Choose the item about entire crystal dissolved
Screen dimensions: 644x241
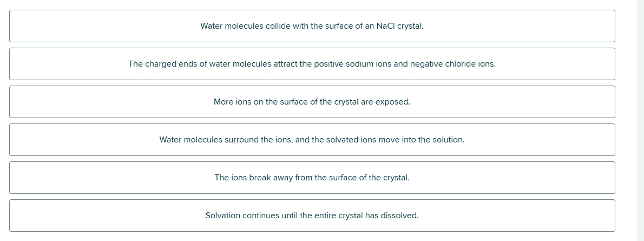pyautogui.click(x=312, y=216)
